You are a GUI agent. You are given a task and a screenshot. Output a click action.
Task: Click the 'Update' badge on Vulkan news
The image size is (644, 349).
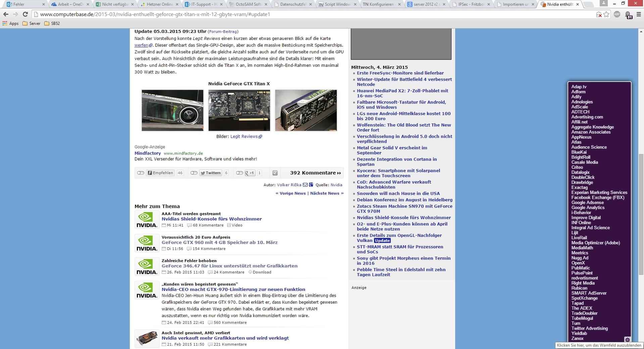pos(382,241)
